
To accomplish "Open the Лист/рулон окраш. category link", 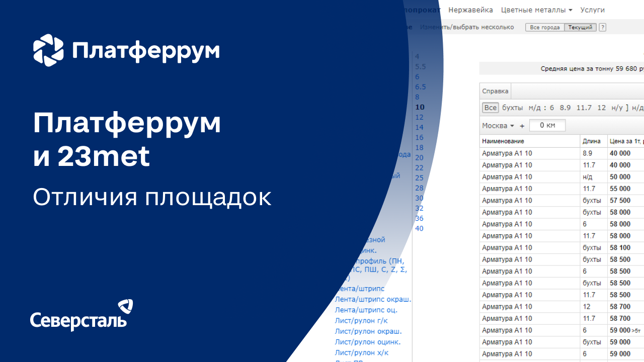I will pos(368,331).
